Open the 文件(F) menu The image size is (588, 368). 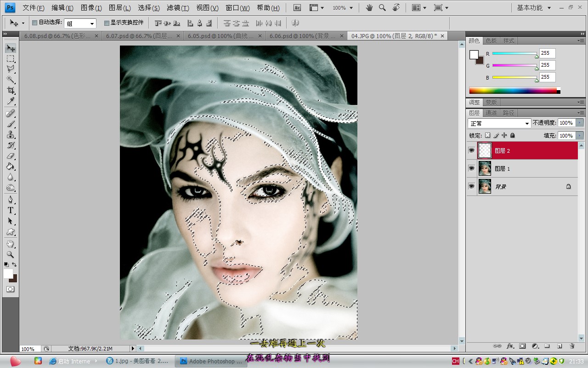[34, 8]
